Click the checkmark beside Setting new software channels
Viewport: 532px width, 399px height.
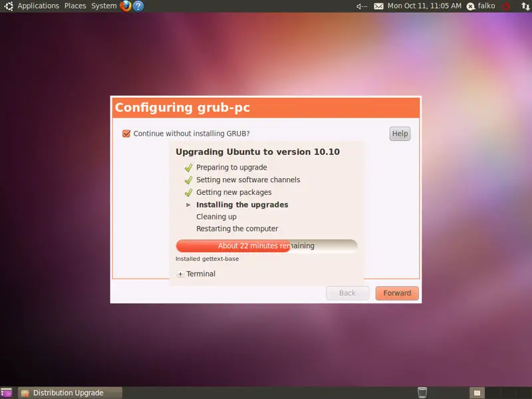click(x=188, y=180)
